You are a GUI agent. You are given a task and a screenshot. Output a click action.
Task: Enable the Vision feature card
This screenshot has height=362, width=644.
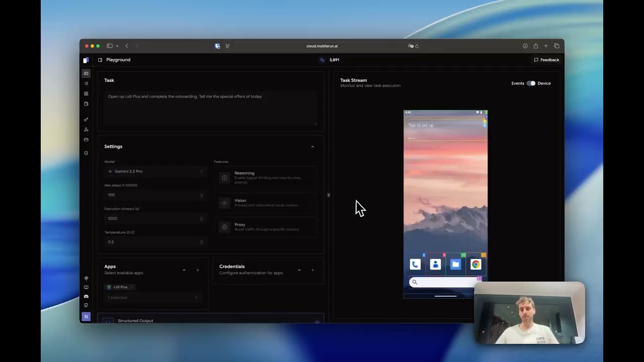coord(266,203)
